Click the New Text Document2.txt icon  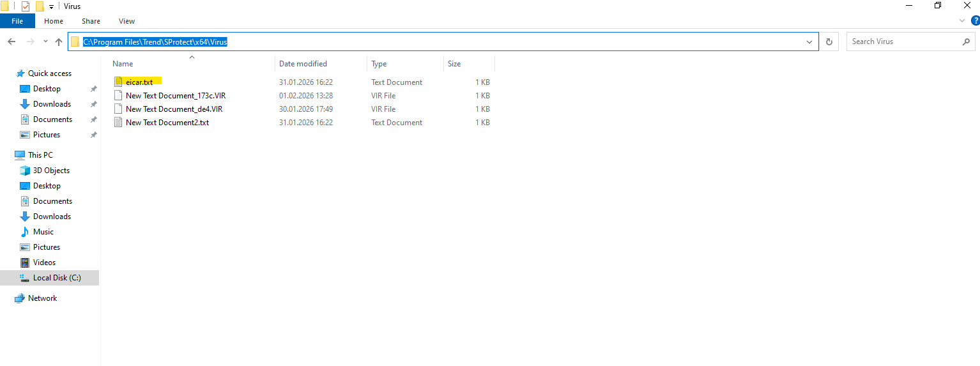point(118,123)
